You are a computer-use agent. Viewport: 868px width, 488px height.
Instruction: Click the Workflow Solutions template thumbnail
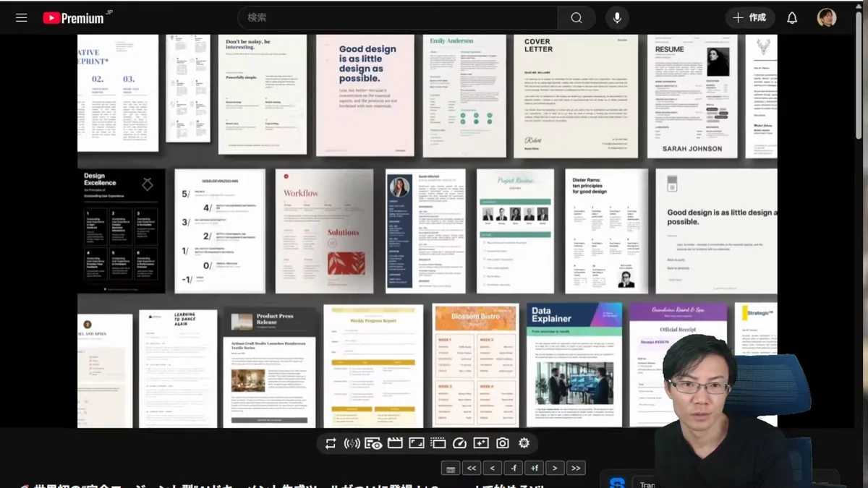click(x=324, y=231)
